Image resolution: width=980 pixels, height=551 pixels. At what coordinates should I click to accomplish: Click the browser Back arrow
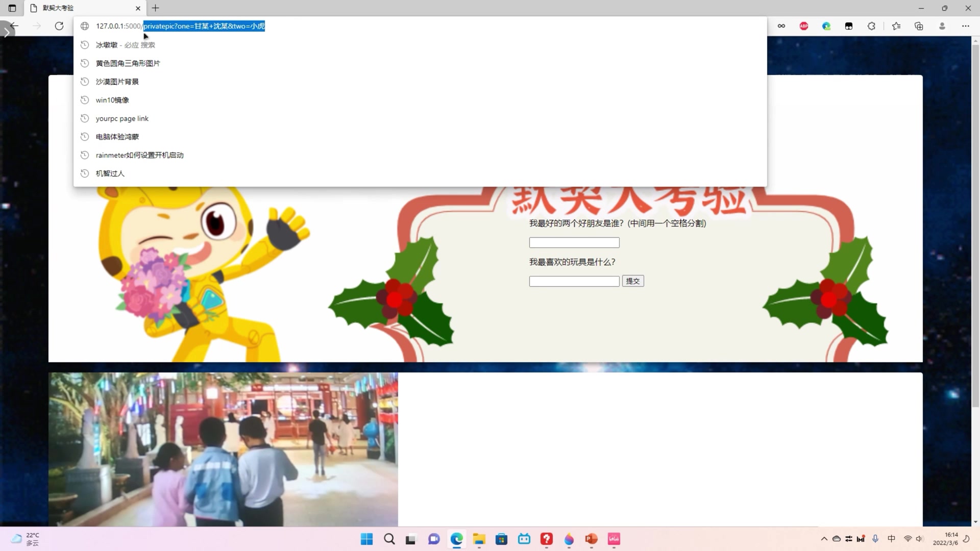coord(15,26)
